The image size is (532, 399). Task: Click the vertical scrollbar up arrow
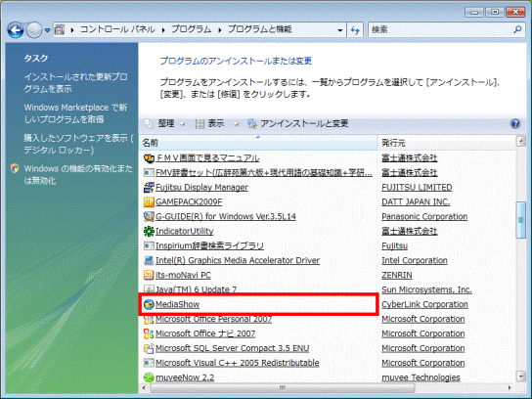(x=521, y=141)
